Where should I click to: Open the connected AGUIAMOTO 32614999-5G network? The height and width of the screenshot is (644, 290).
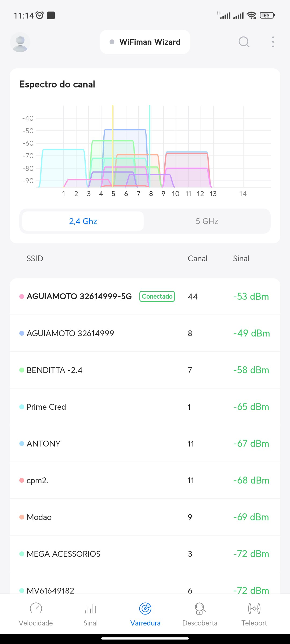pos(79,297)
